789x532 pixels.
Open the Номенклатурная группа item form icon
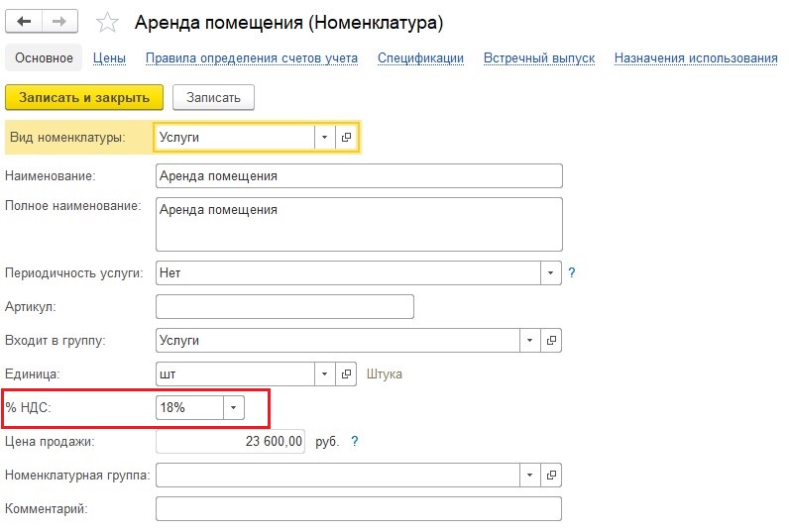pos(551,476)
